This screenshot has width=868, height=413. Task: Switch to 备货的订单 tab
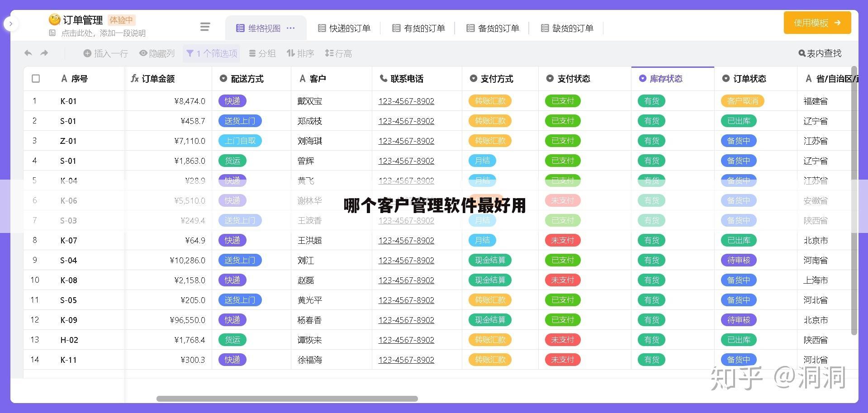(493, 28)
